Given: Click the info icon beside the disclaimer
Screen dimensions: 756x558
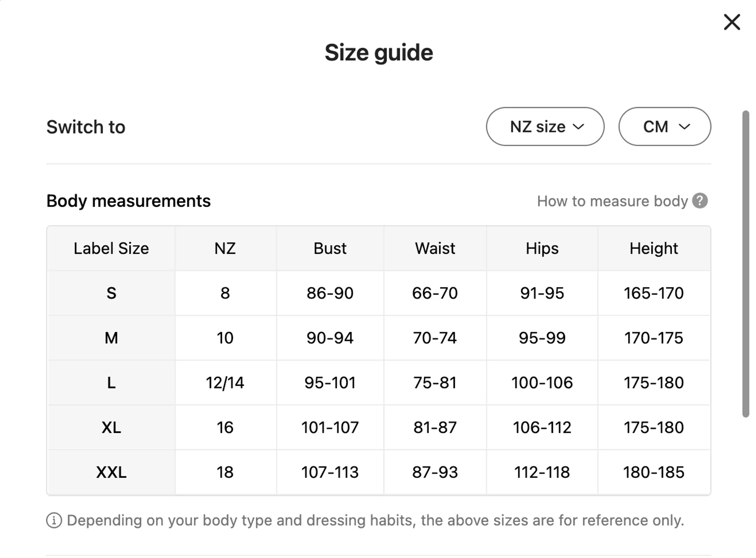Looking at the screenshot, I should 54,521.
